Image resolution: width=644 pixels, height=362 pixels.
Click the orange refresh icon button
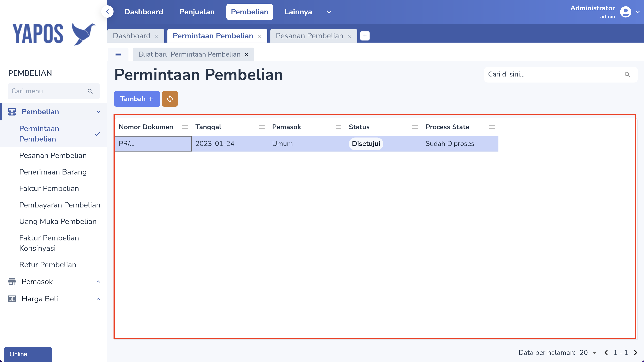pyautogui.click(x=170, y=99)
